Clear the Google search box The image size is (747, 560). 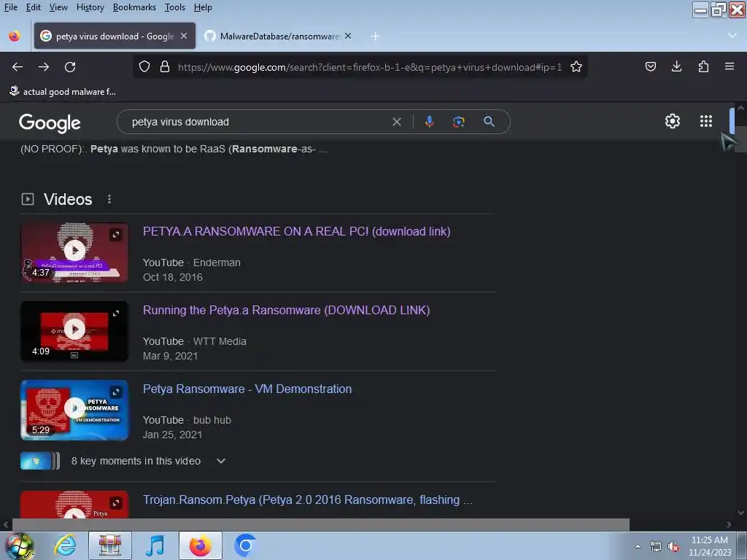(x=396, y=122)
